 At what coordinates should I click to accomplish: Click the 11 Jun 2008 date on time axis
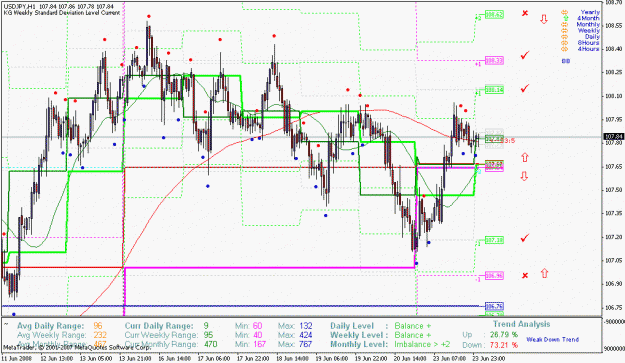[x=16, y=359]
